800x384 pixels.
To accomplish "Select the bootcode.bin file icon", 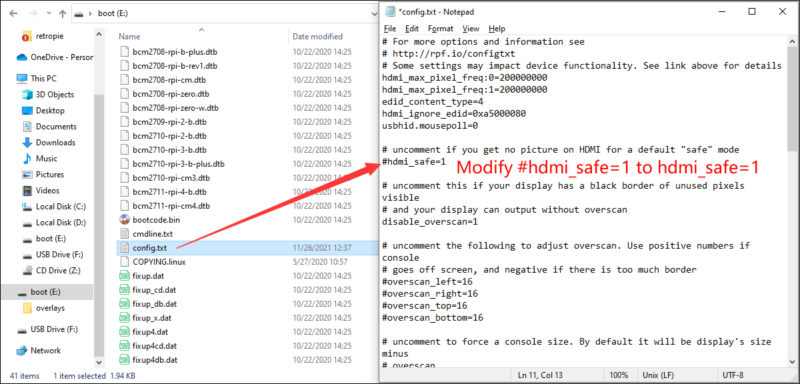I will click(124, 220).
